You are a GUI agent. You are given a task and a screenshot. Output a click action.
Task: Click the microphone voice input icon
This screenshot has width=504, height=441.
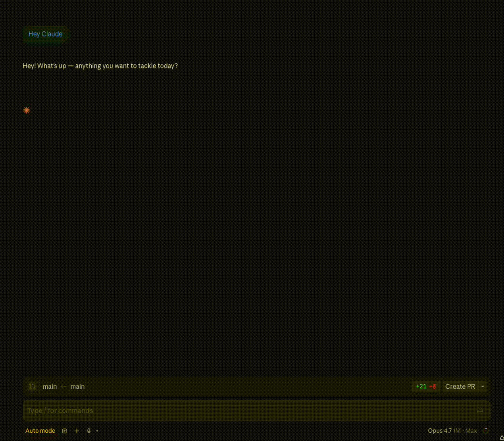pos(89,431)
